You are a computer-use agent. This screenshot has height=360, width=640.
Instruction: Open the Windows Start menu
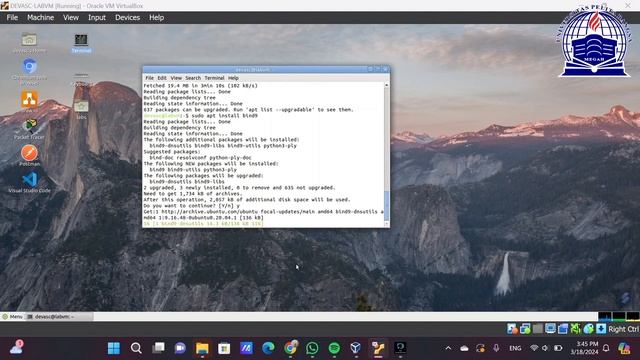coord(114,348)
